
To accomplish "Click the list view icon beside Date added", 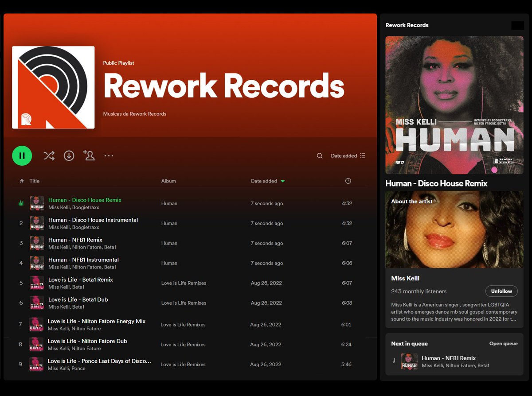I will click(363, 156).
